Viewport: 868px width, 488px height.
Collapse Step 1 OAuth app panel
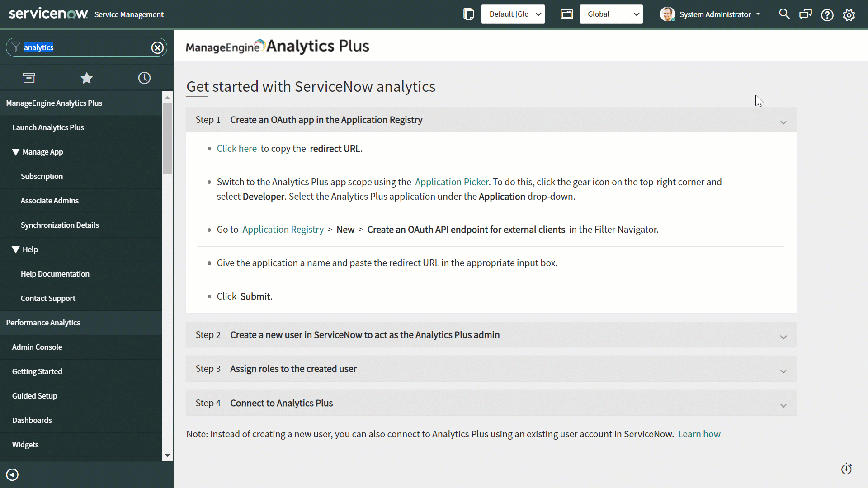pyautogui.click(x=491, y=120)
